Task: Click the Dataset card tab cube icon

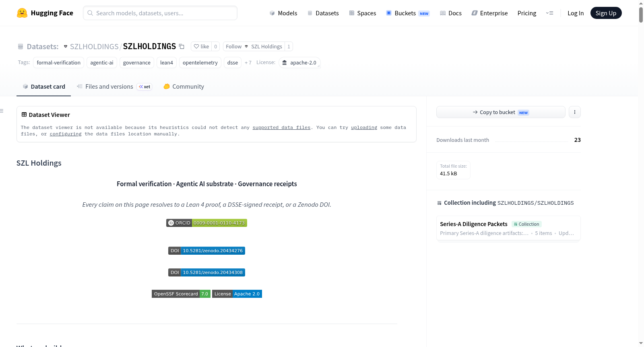Action: pyautogui.click(x=25, y=87)
